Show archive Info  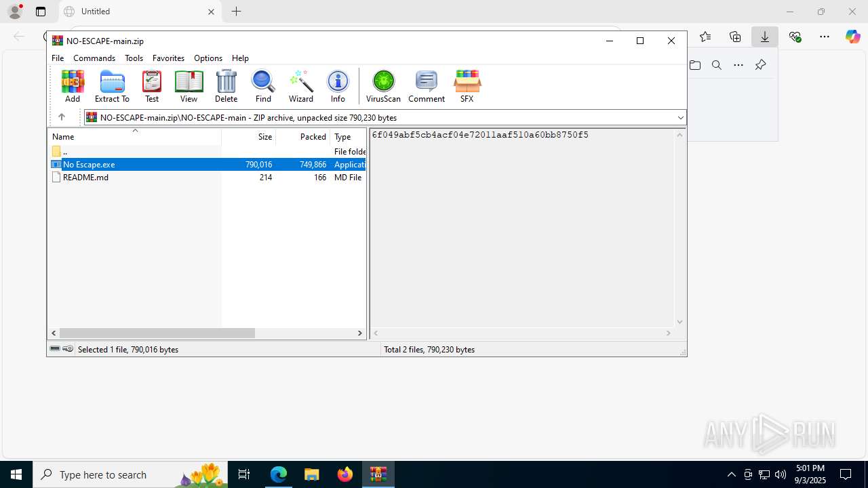click(338, 86)
